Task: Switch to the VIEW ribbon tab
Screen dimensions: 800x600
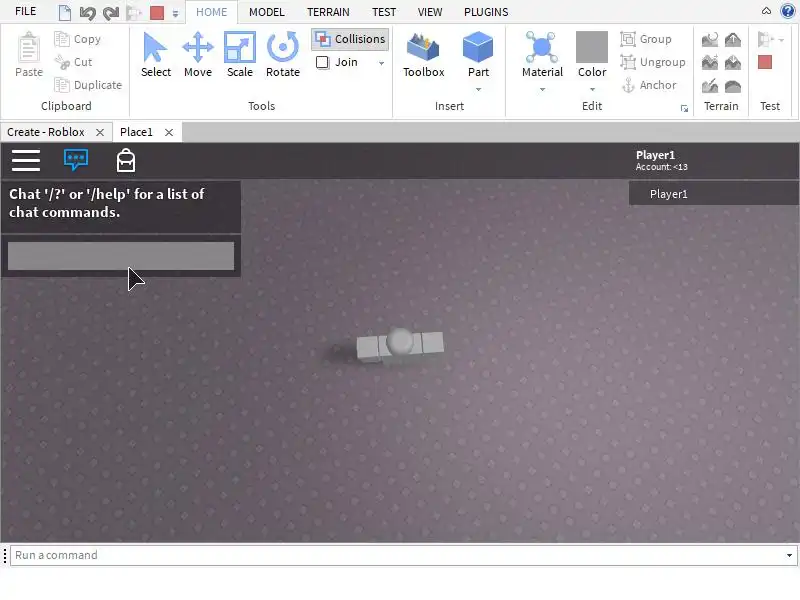Action: (430, 12)
